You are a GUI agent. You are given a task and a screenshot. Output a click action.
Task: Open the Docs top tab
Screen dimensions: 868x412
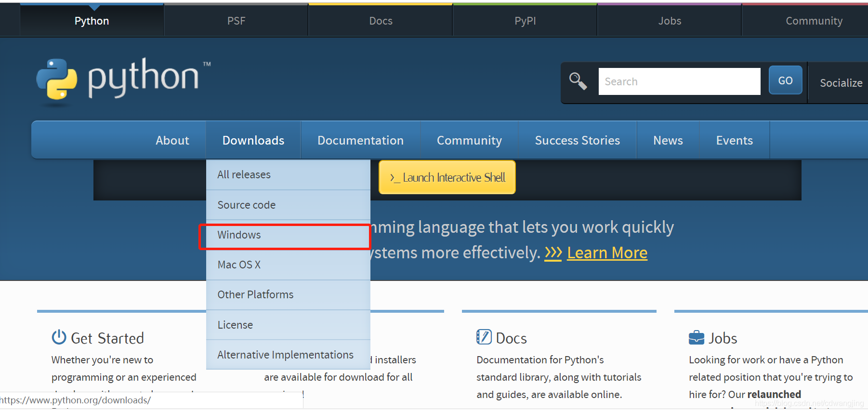pyautogui.click(x=381, y=21)
